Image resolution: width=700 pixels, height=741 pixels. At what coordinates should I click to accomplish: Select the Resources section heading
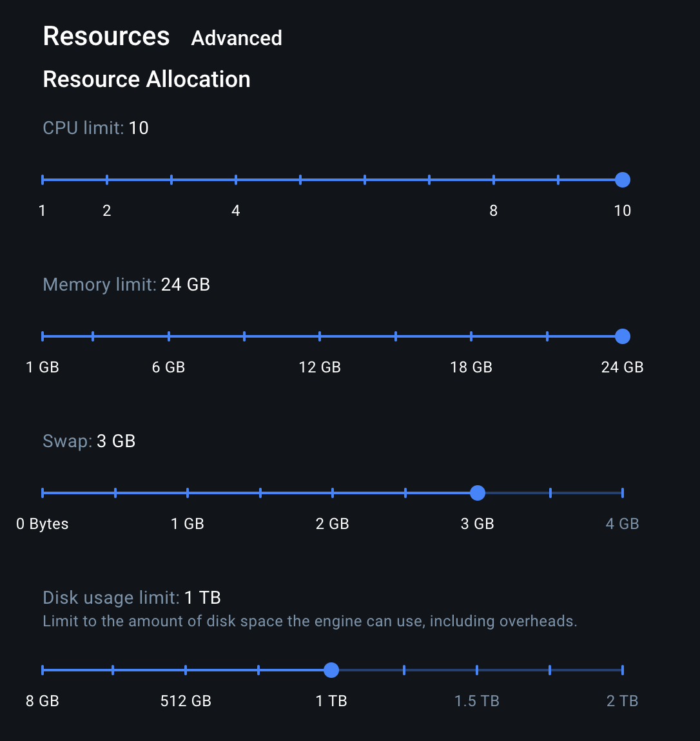point(106,37)
